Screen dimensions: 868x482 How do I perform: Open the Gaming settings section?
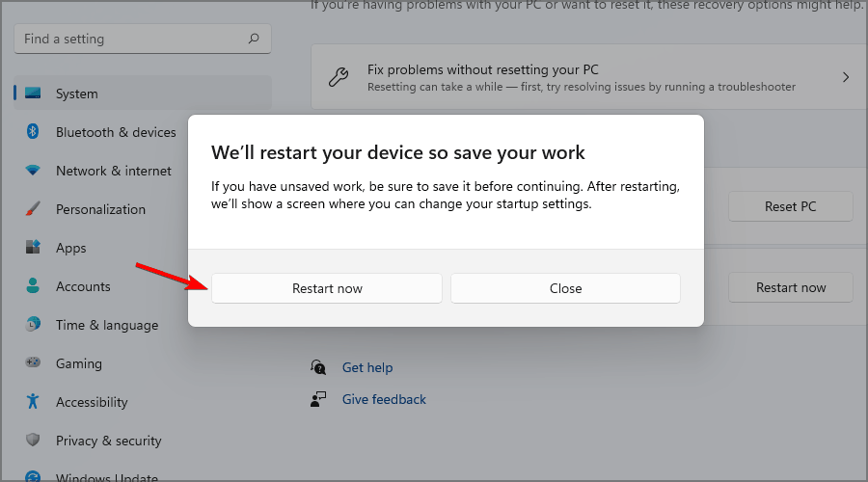pyautogui.click(x=78, y=363)
